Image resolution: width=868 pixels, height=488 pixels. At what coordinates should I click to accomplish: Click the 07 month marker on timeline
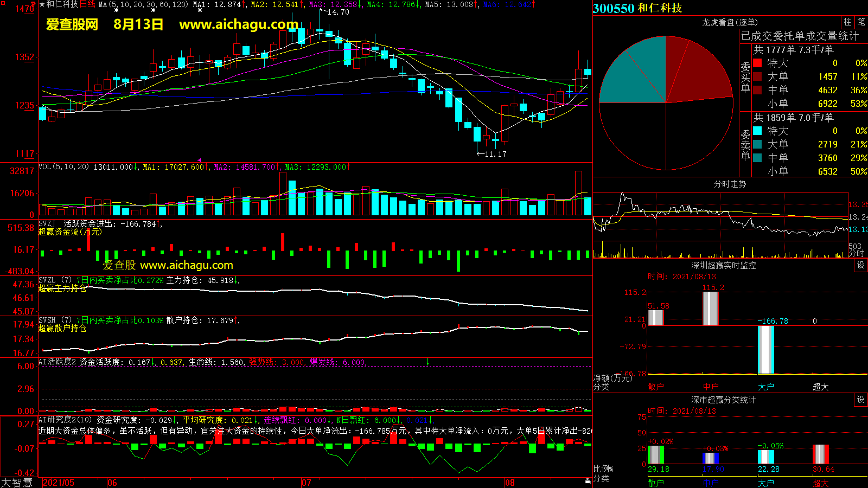click(x=307, y=483)
